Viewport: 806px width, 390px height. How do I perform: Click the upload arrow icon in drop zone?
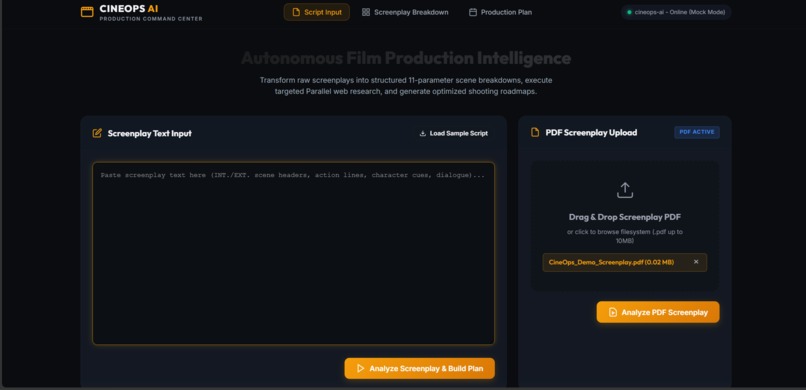coord(625,190)
